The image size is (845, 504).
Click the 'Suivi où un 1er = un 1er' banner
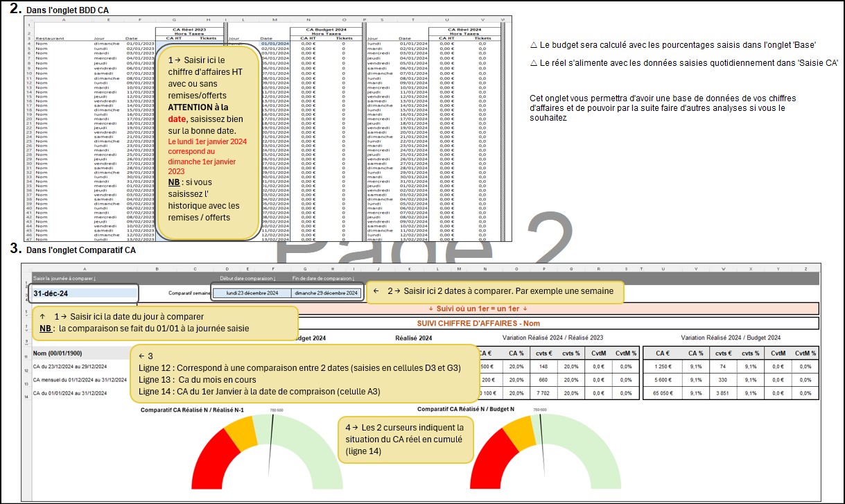(x=478, y=308)
